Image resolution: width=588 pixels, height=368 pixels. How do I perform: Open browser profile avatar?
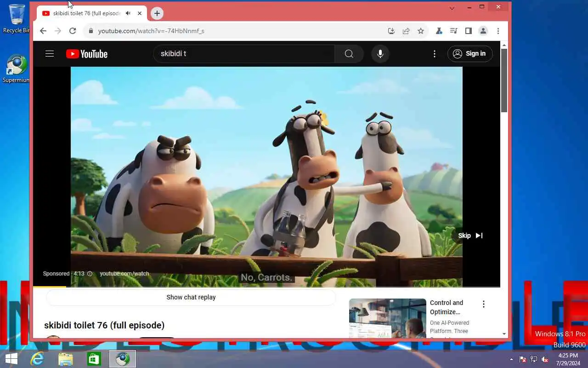483,31
